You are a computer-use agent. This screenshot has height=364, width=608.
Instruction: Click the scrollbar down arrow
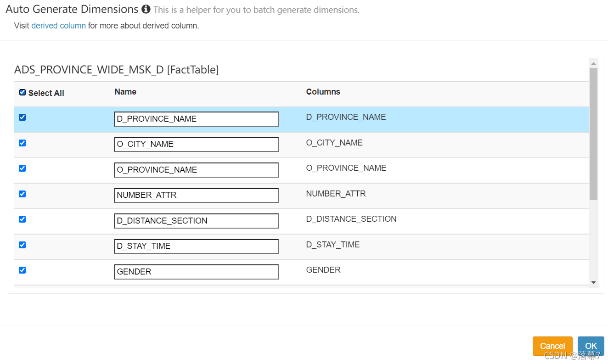point(593,282)
